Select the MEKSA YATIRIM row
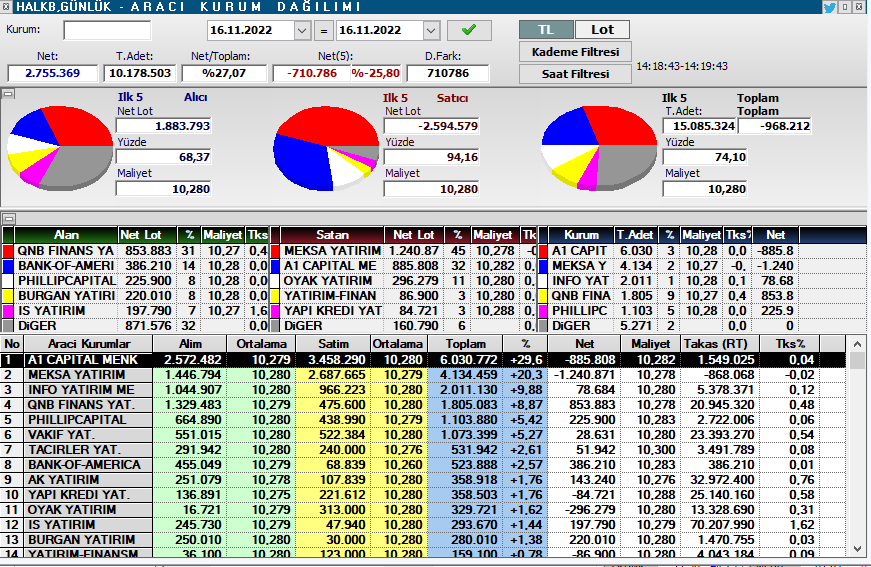871x567 pixels. pos(423,375)
